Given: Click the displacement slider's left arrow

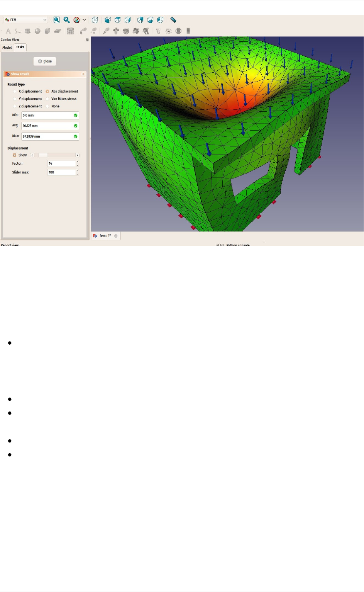Looking at the screenshot, I should coord(32,155).
